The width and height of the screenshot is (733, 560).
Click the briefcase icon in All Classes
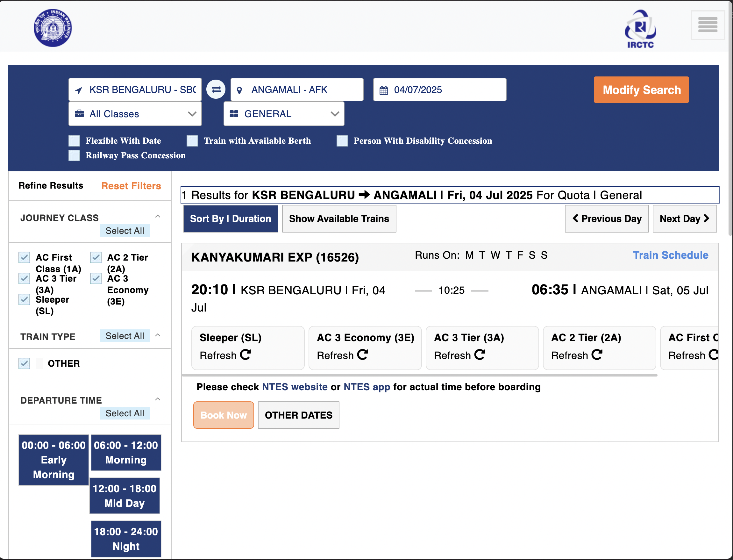pos(79,114)
